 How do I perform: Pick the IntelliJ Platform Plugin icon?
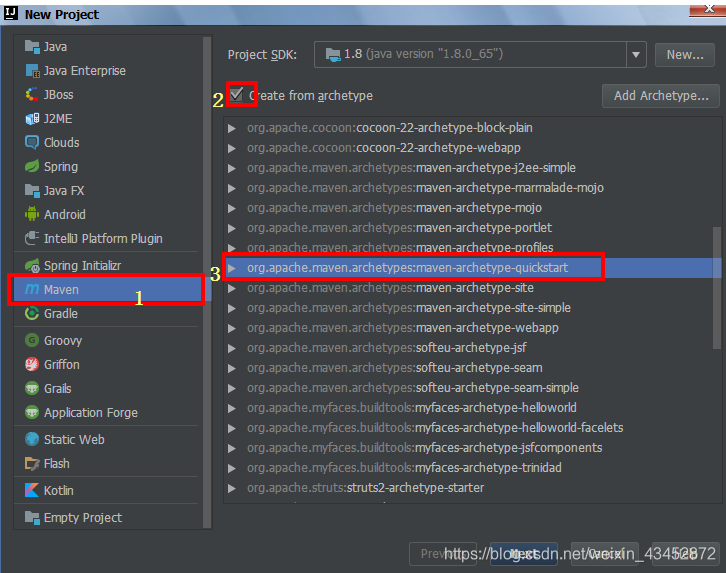click(32, 238)
